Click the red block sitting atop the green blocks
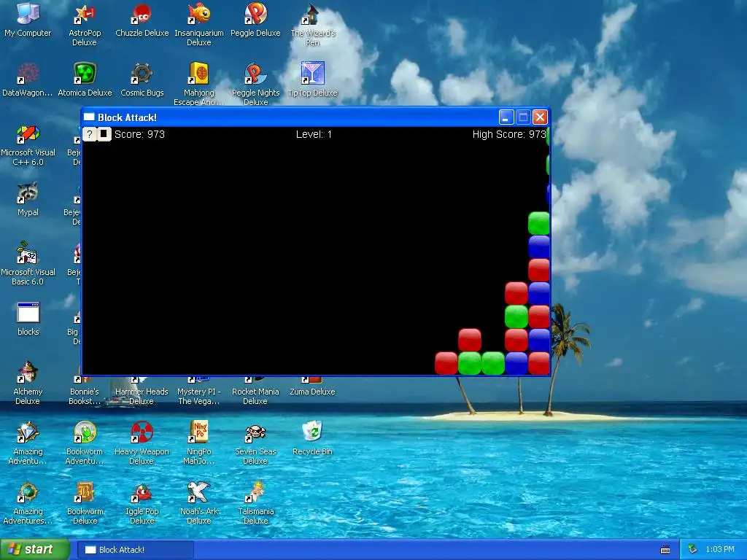 470,340
